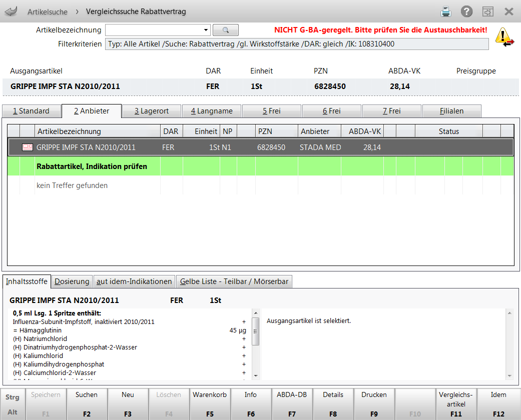Image resolution: width=521 pixels, height=420 pixels.
Task: Open the Artikelbezeichnung dropdown arrow
Action: (206, 30)
